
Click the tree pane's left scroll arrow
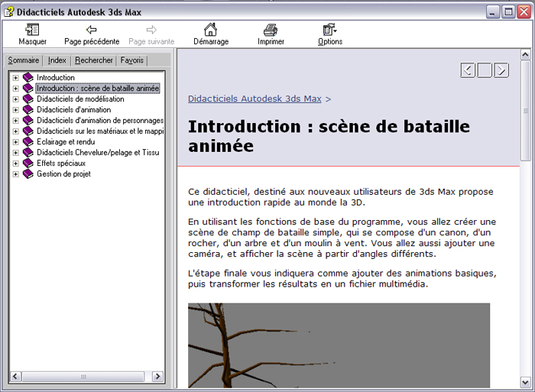(15, 376)
